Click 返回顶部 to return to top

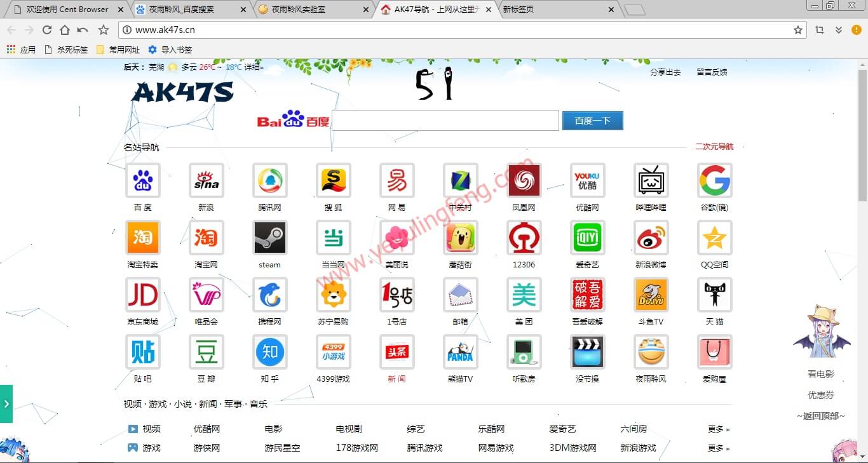[x=821, y=416]
